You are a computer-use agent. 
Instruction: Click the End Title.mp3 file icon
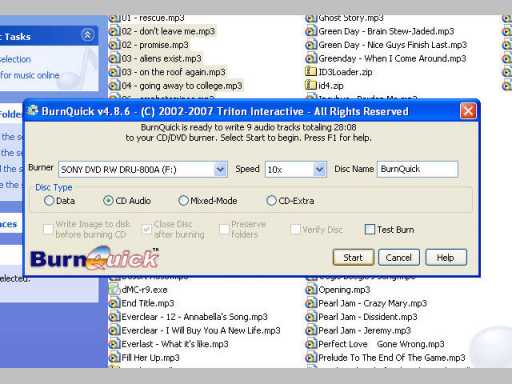click(x=114, y=303)
